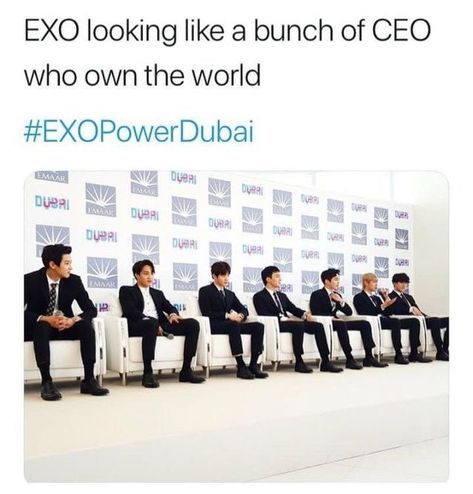473x494 pixels.
Task: Open the #EXOPowerDubai hashtag link
Action: pos(139,132)
